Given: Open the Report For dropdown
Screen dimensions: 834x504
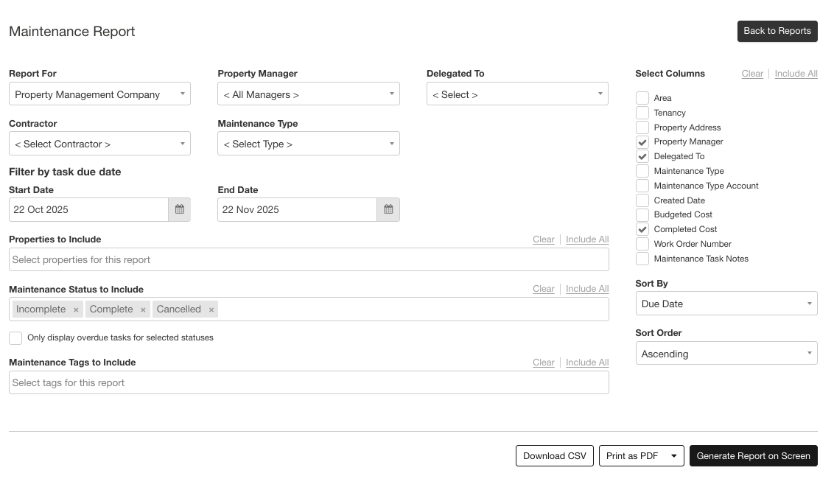Looking at the screenshot, I should tap(99, 94).
